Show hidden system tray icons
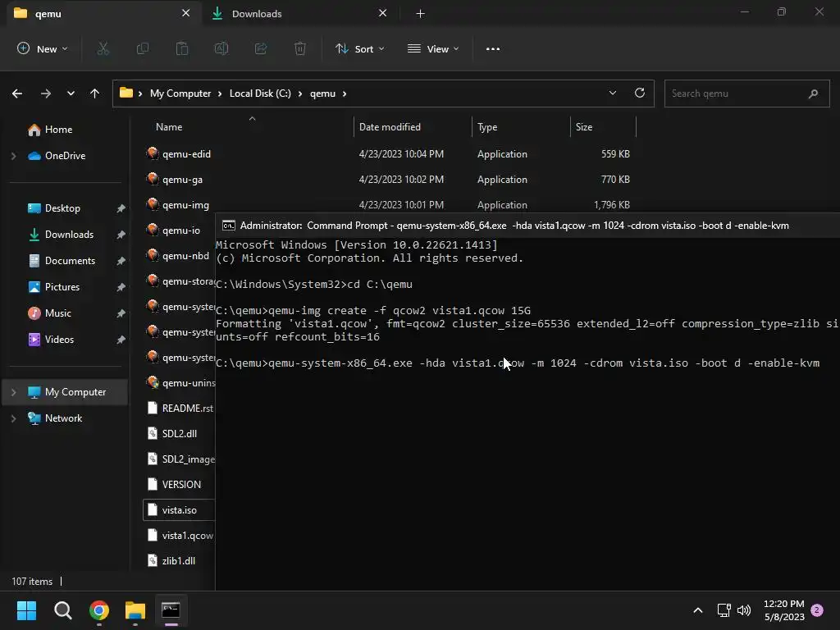Screen dimensions: 840x630 [697, 610]
